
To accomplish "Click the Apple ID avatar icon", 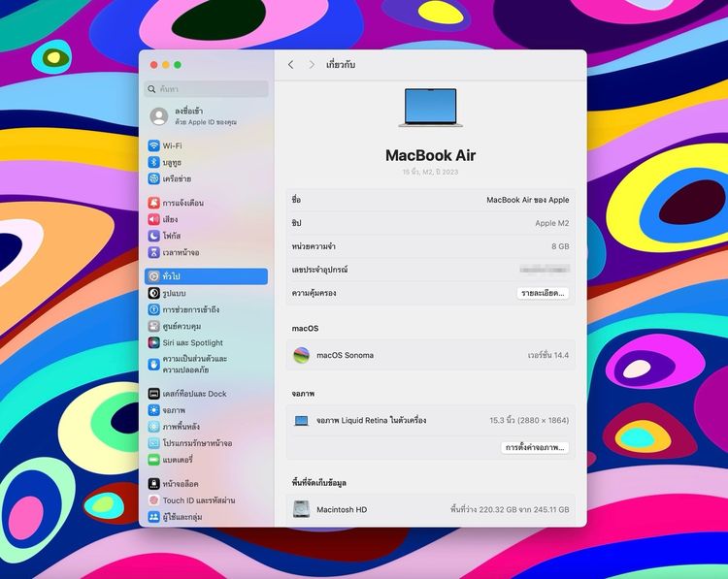I will [x=159, y=116].
